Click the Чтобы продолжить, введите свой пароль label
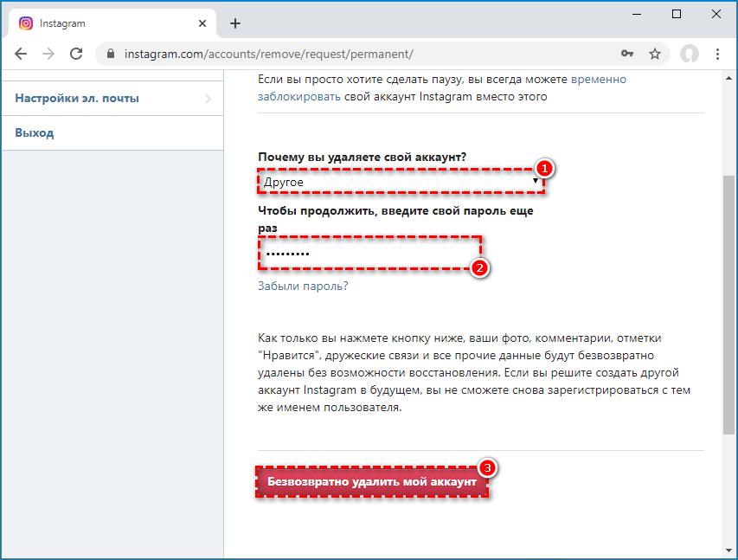 click(395, 219)
